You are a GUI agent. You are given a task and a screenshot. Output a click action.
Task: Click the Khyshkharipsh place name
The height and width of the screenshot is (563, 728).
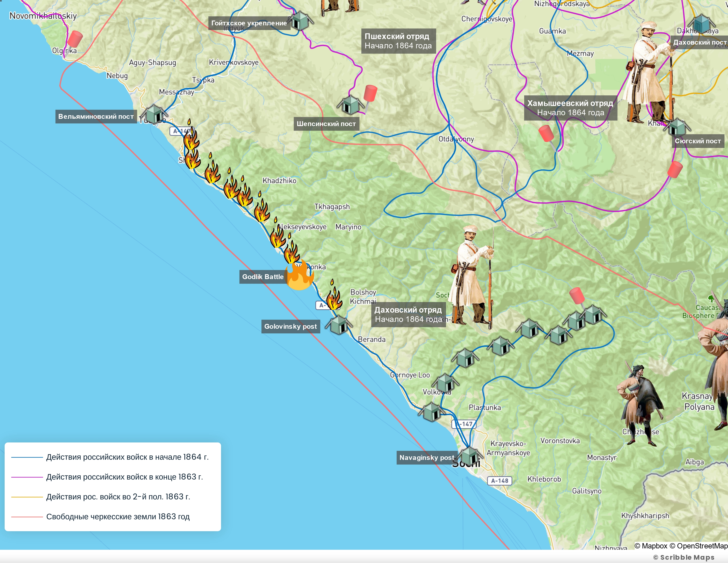645,516
